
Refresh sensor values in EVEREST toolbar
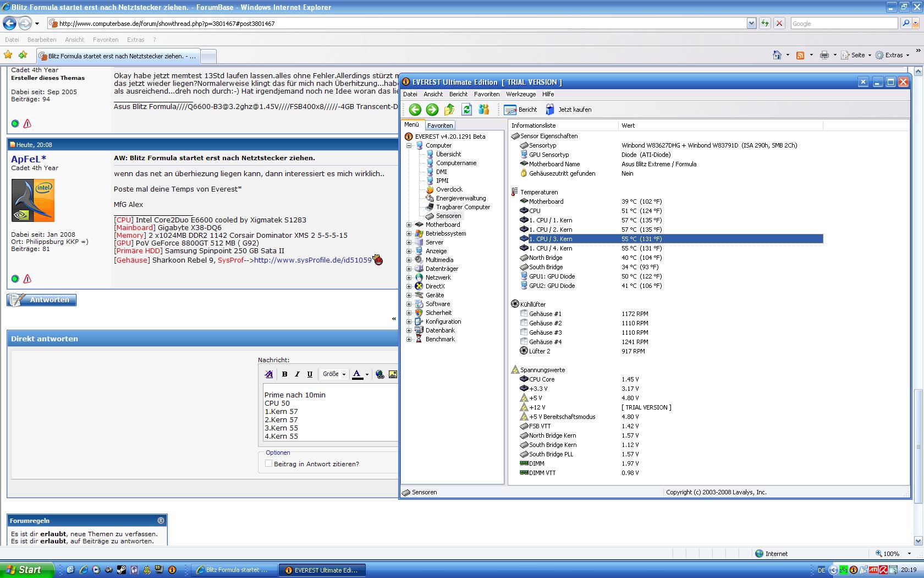click(x=466, y=110)
